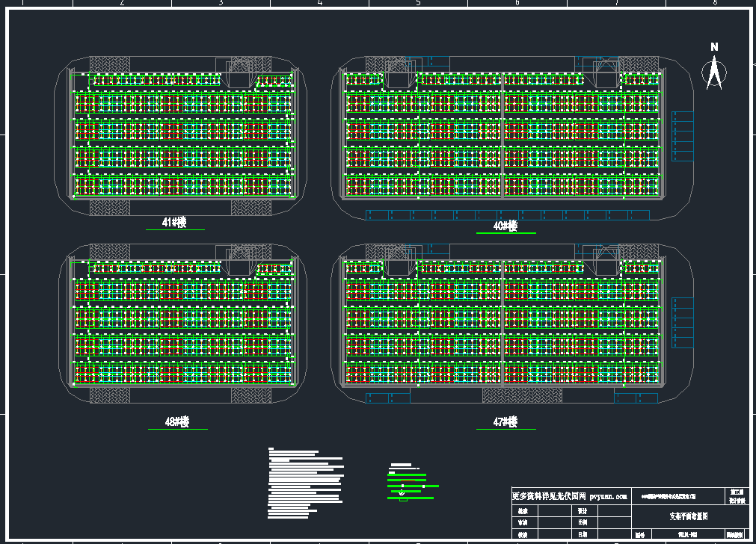Pick the 47#楼 building label
This screenshot has height=544, width=756.
point(505,422)
